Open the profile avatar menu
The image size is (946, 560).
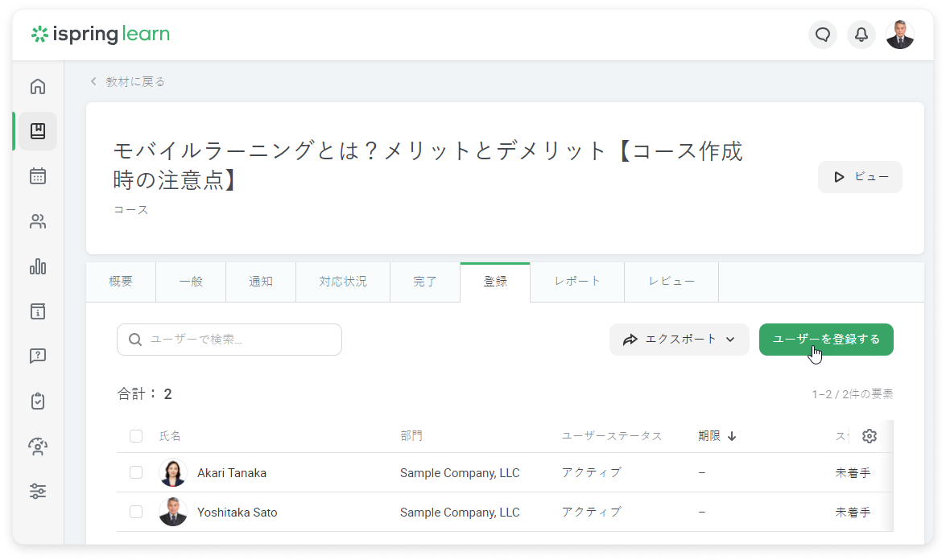[x=899, y=35]
